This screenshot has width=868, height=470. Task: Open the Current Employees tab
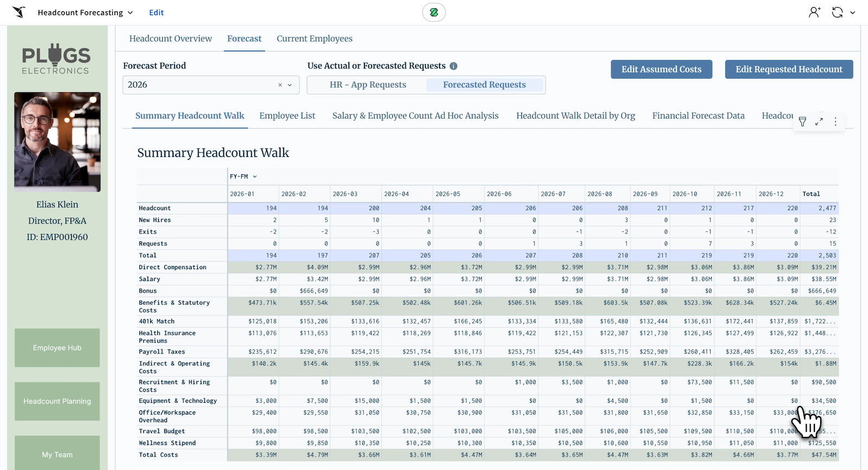[x=315, y=39]
